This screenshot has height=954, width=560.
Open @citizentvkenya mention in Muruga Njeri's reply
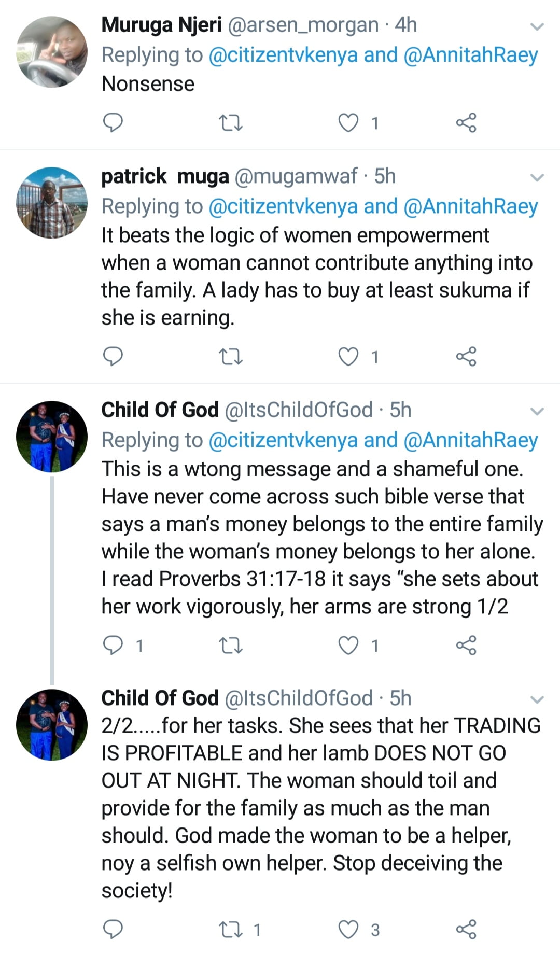(283, 55)
